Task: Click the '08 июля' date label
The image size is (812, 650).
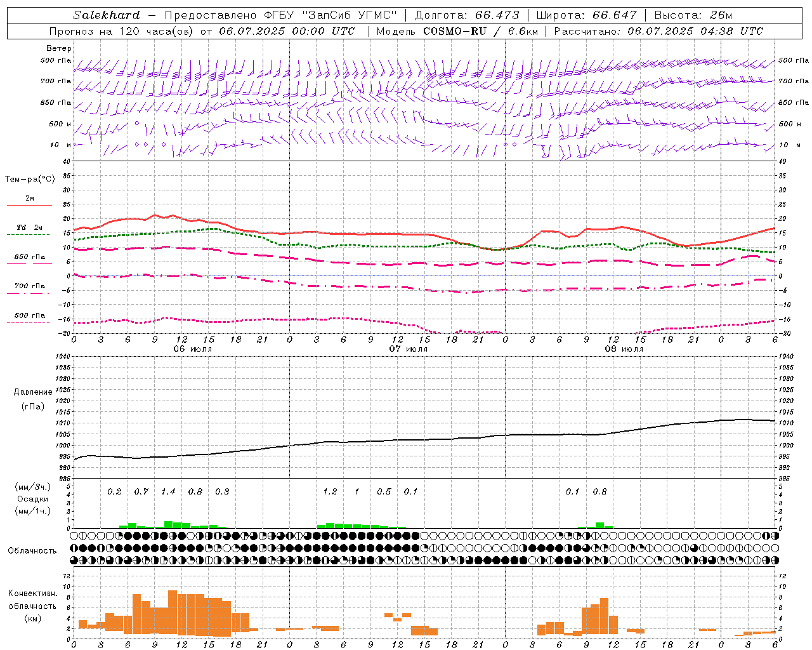Action: tap(624, 349)
